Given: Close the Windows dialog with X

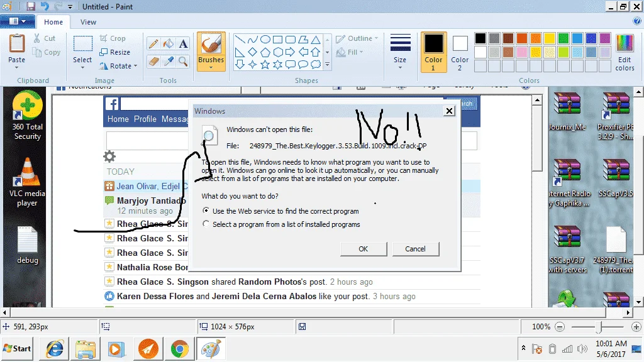Looking at the screenshot, I should point(449,111).
